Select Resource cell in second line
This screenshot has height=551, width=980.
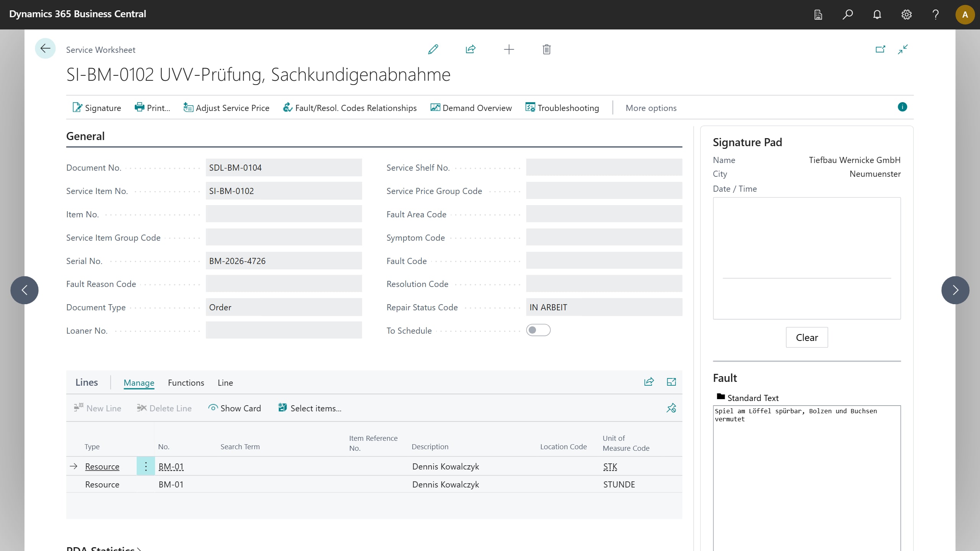[102, 484]
